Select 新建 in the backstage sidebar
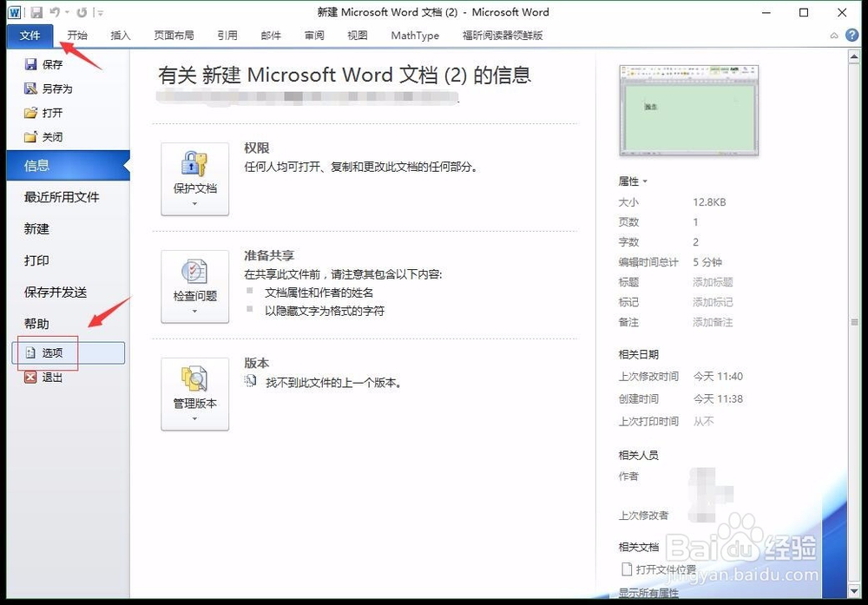 tap(36, 228)
